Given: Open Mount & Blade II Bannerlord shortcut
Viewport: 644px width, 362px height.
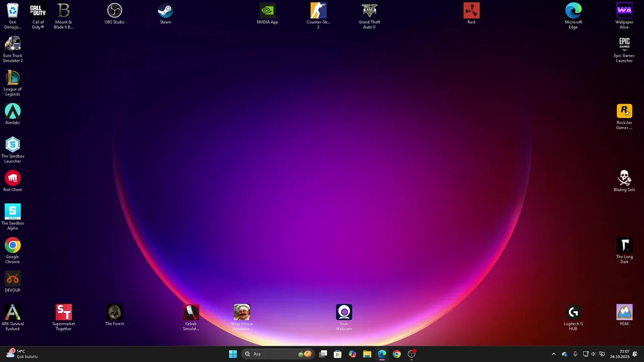Looking at the screenshot, I should [x=63, y=16].
